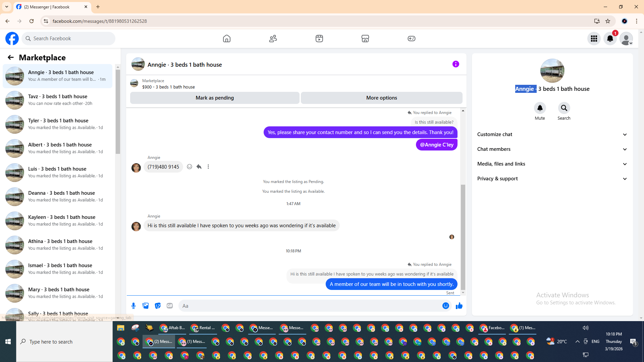
Task: Open the emoji picker in the message box
Action: (x=445, y=306)
